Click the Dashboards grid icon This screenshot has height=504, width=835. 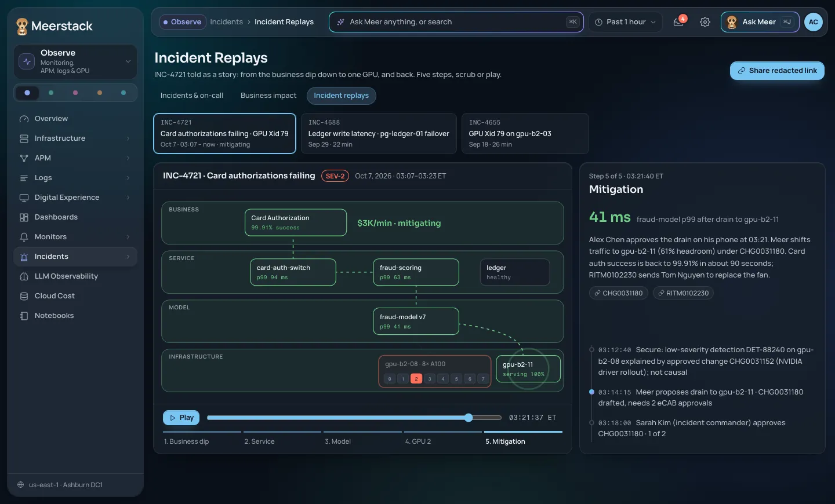[24, 217]
